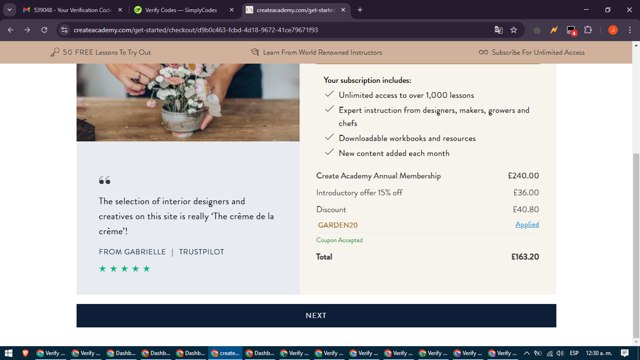Viewport: 640px width, 360px height.
Task: Close the createacademy.com tab
Action: pos(343,10)
